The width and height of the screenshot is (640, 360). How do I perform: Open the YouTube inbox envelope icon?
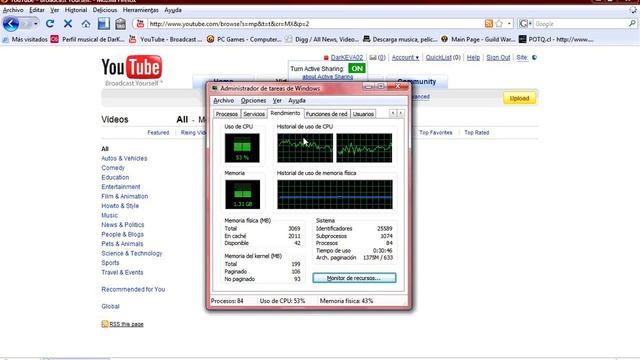click(x=373, y=58)
